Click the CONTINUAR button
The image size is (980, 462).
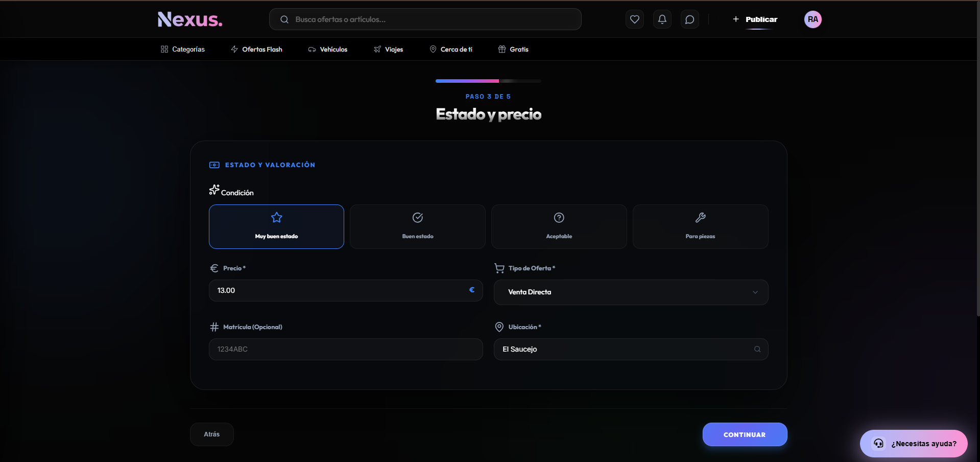pyautogui.click(x=745, y=434)
